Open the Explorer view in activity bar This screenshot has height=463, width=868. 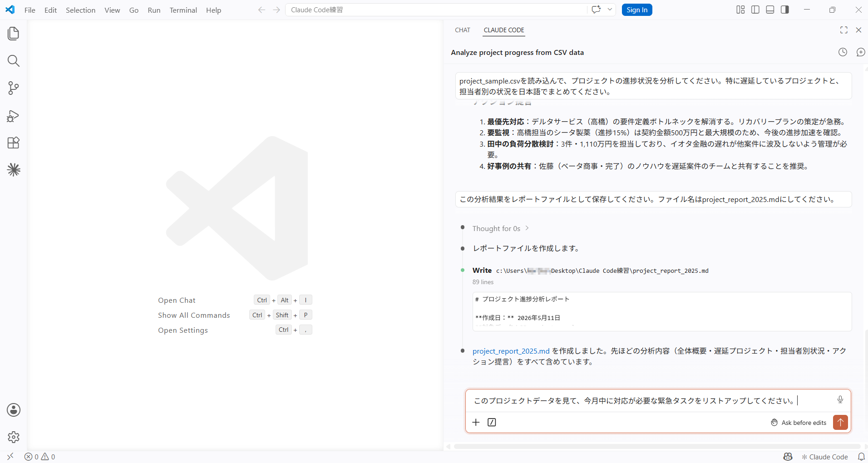[14, 34]
